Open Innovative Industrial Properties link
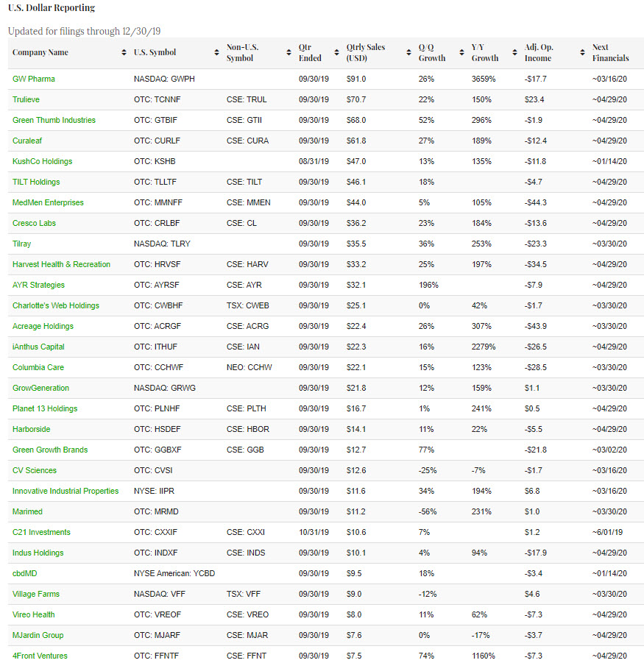This screenshot has height=663, width=644. point(66,491)
